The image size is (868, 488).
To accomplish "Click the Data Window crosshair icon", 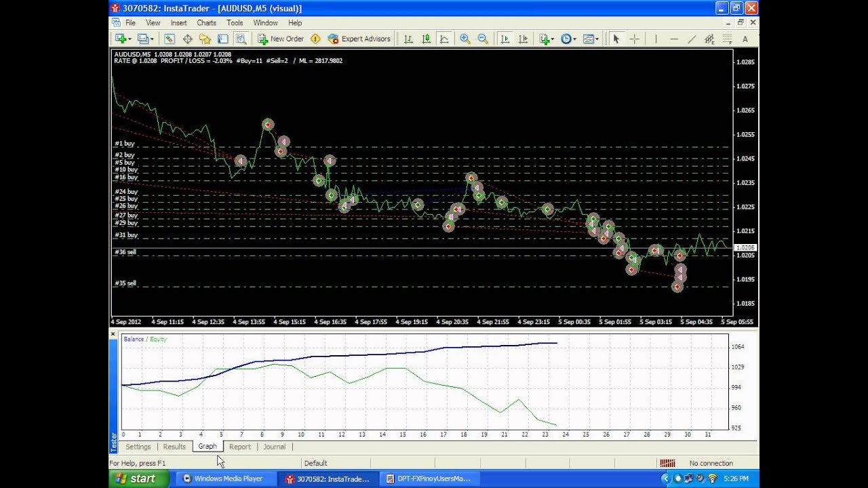I will coord(187,39).
